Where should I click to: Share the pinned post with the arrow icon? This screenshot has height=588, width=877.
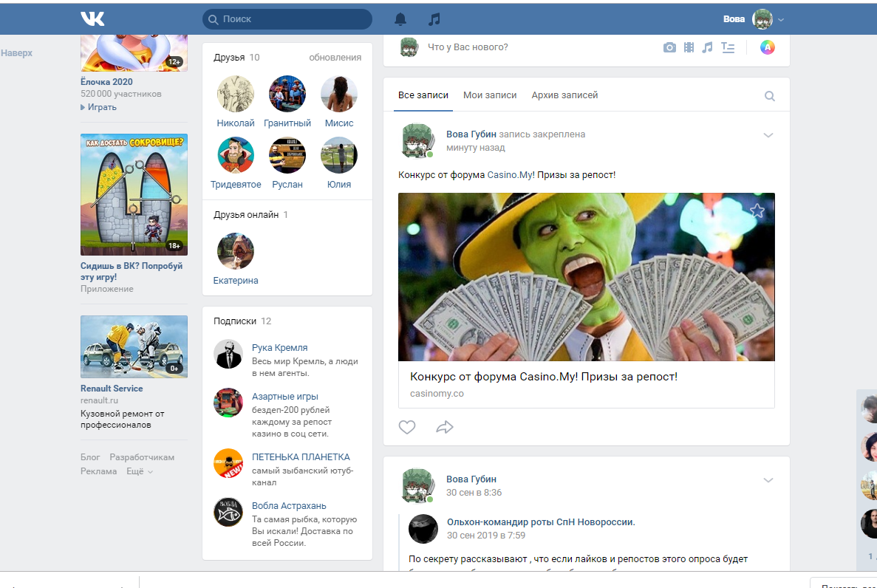point(445,428)
